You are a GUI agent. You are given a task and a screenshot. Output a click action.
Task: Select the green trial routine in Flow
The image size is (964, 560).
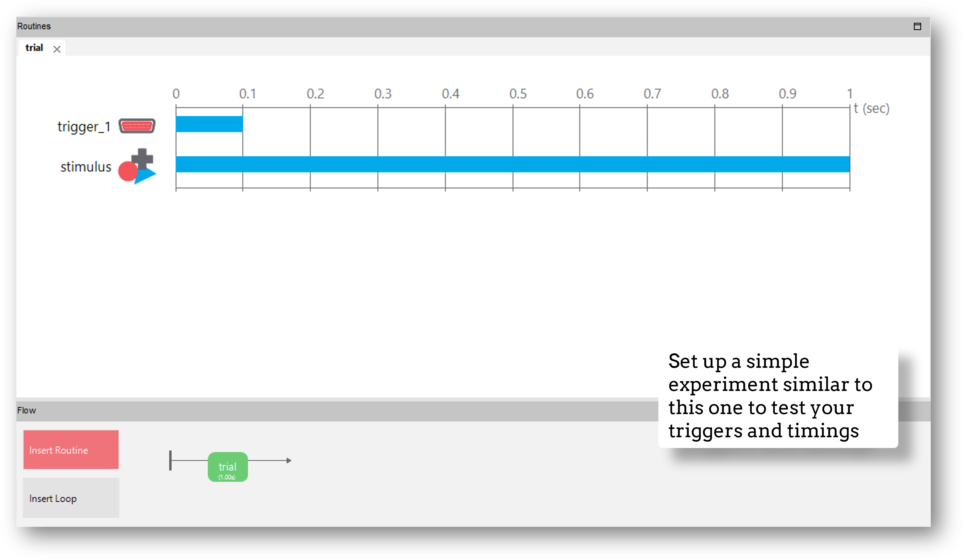coord(228,467)
